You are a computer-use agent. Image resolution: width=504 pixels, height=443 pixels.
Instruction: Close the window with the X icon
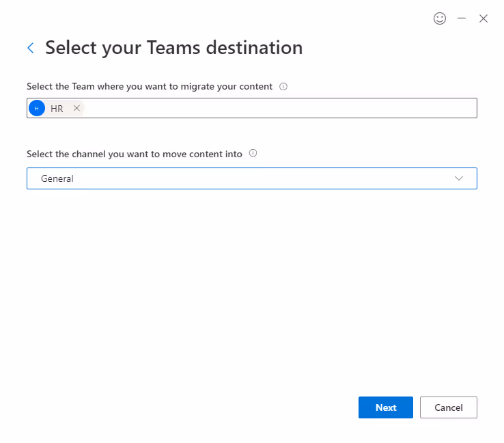[x=483, y=18]
